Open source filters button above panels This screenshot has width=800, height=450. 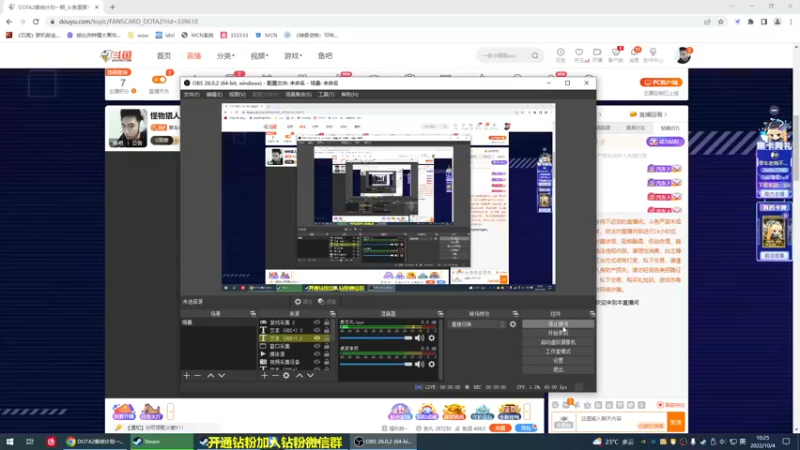coord(327,302)
